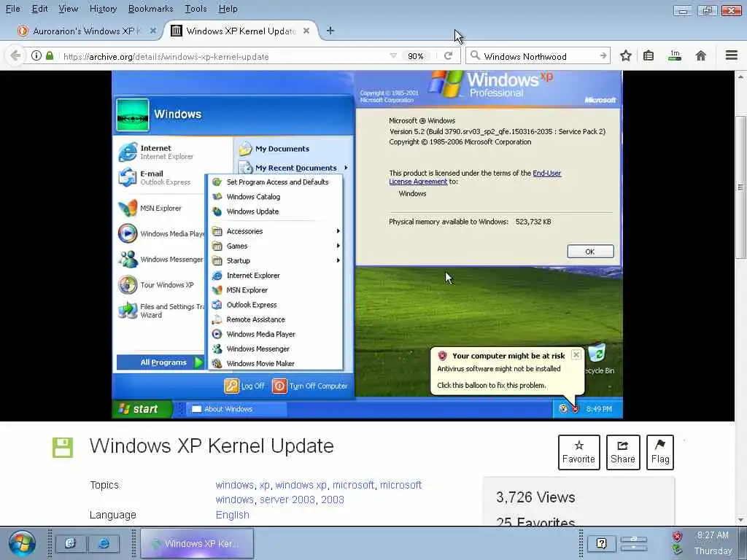The width and height of the screenshot is (747, 560).
Task: Open the History menu
Action: pos(103,9)
